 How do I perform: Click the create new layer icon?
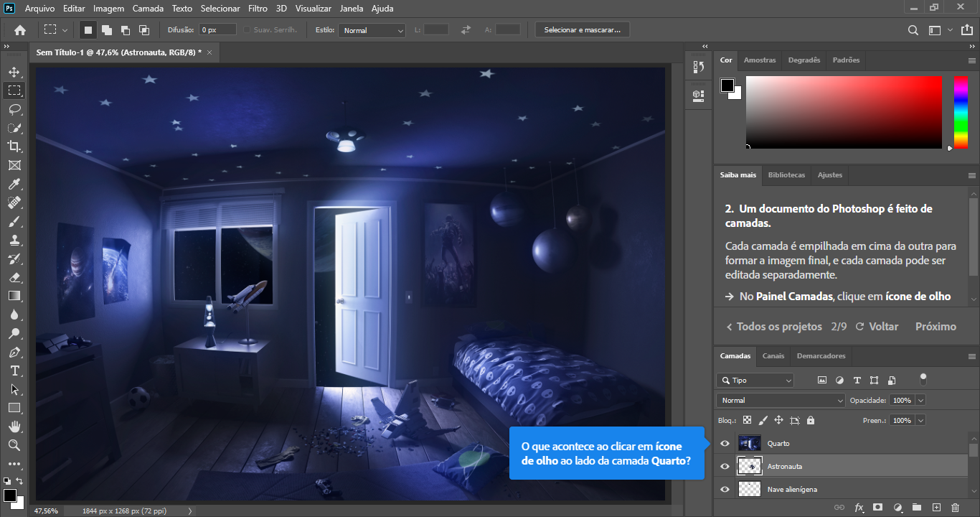(x=936, y=507)
